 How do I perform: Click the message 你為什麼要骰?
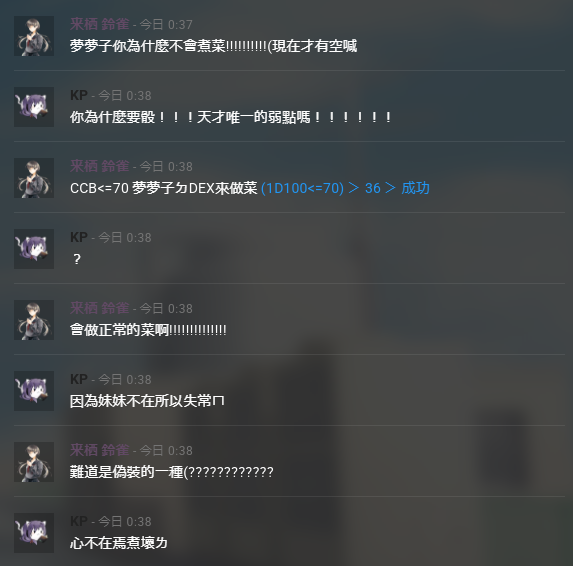tap(231, 117)
